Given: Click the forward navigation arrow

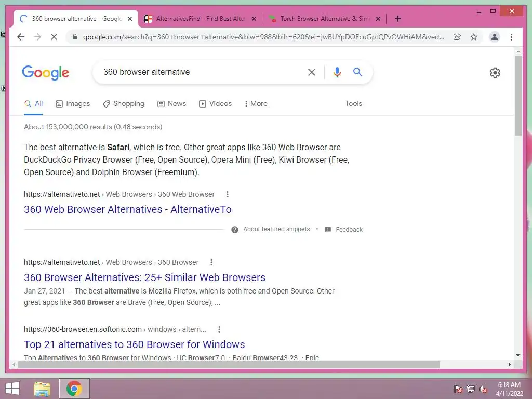Looking at the screenshot, I should tap(37, 37).
